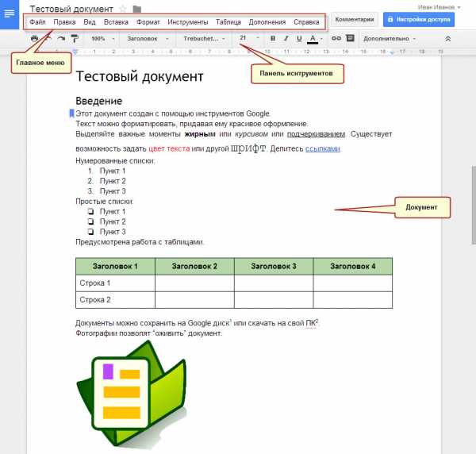This screenshot has width=476, height=454.
Task: Toggle italic formatting
Action: tap(286, 39)
